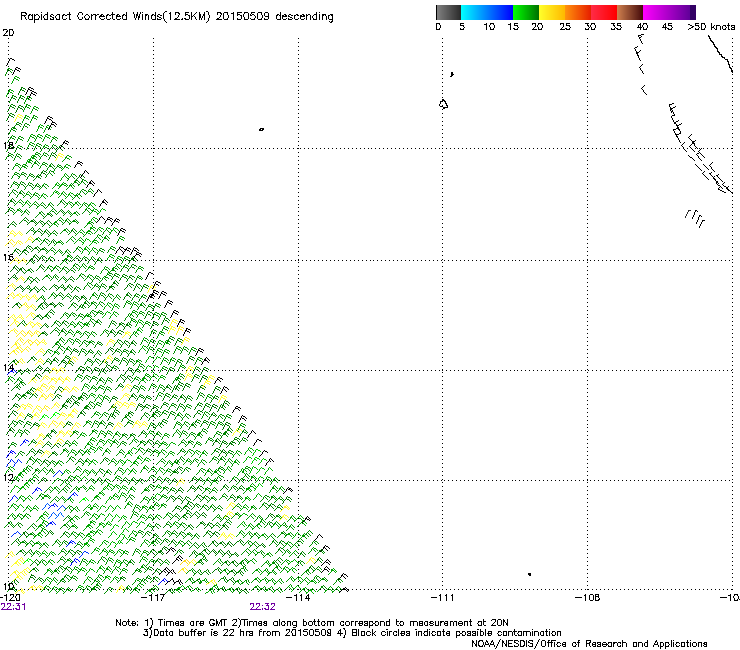Click the green 15-20 knots legend segment
The width and height of the screenshot is (740, 650).
[x=526, y=12]
